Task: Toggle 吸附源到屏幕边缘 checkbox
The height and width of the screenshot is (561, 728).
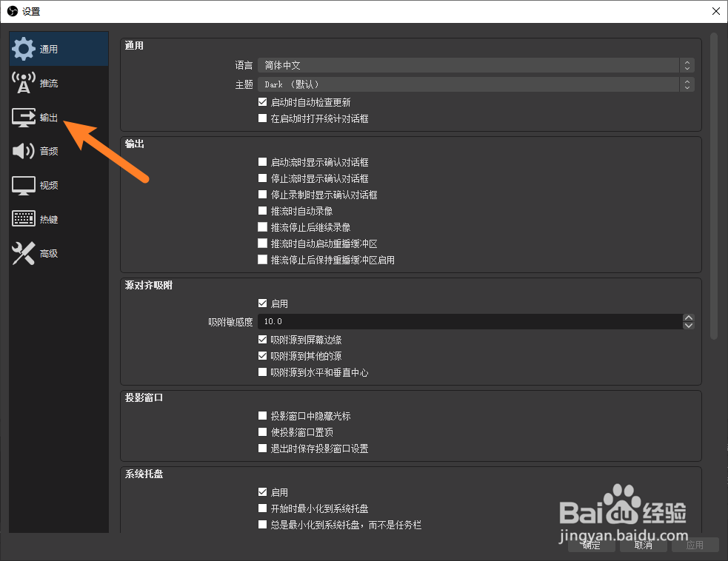Action: (262, 340)
